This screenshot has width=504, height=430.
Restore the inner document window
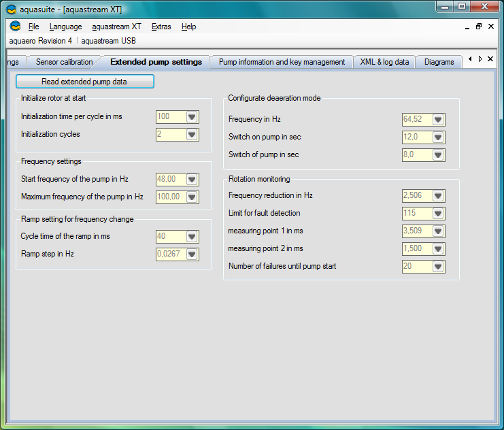tap(479, 27)
